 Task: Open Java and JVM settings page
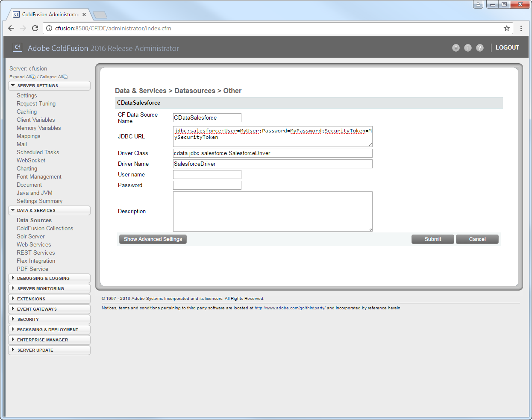35,193
